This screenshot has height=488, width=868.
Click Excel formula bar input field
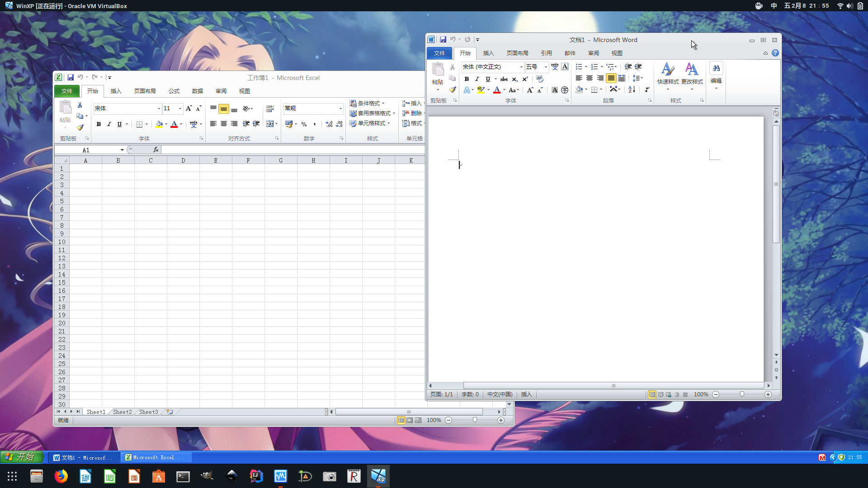click(x=293, y=150)
